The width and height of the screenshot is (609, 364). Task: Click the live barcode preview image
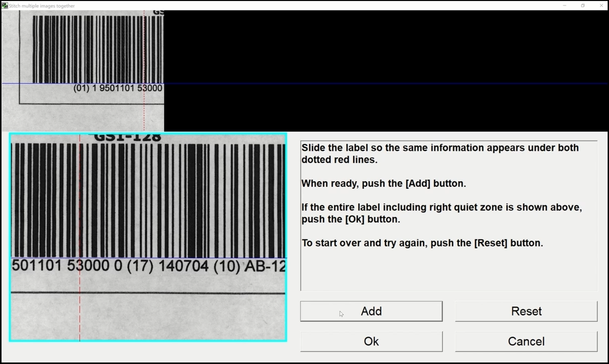148,237
